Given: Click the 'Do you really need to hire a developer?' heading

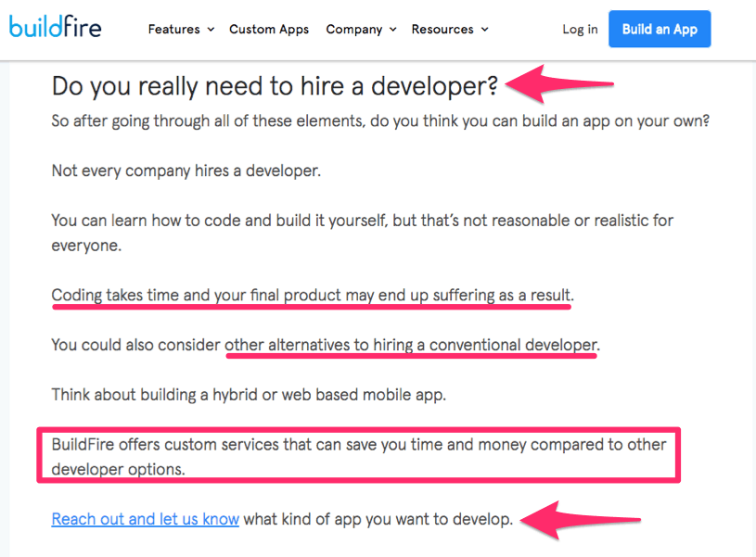Looking at the screenshot, I should click(x=275, y=86).
